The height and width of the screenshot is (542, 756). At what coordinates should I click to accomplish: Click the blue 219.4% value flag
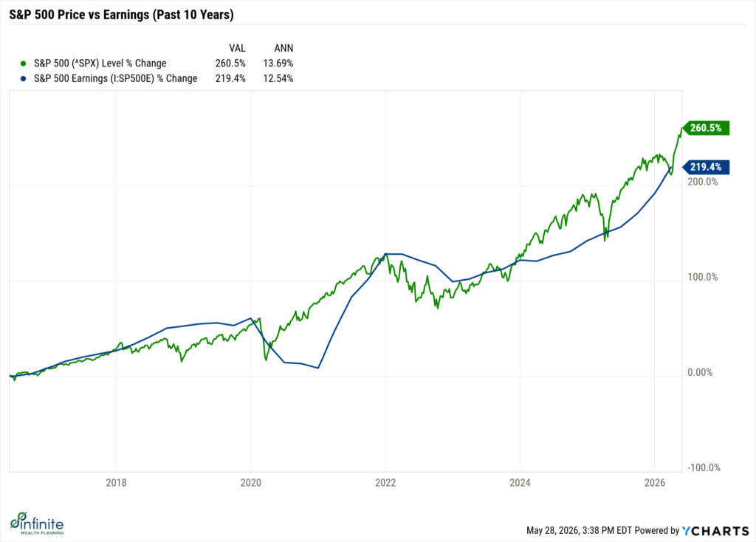(707, 168)
